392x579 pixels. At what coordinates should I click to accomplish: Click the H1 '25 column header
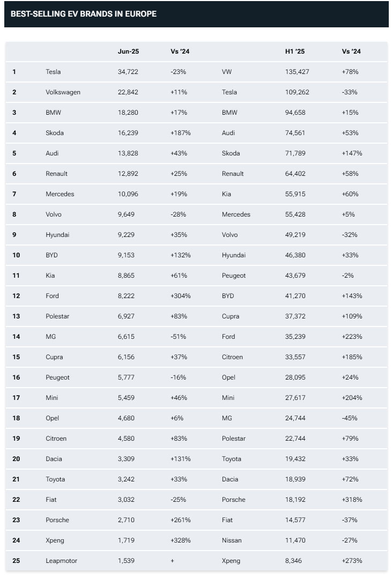[294, 51]
